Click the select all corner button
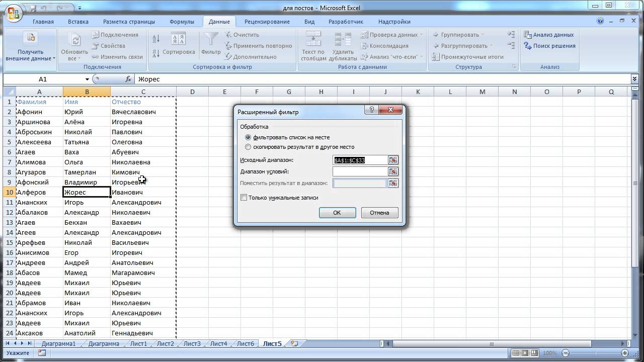Screen dimensions: 644x362 tap(9, 92)
